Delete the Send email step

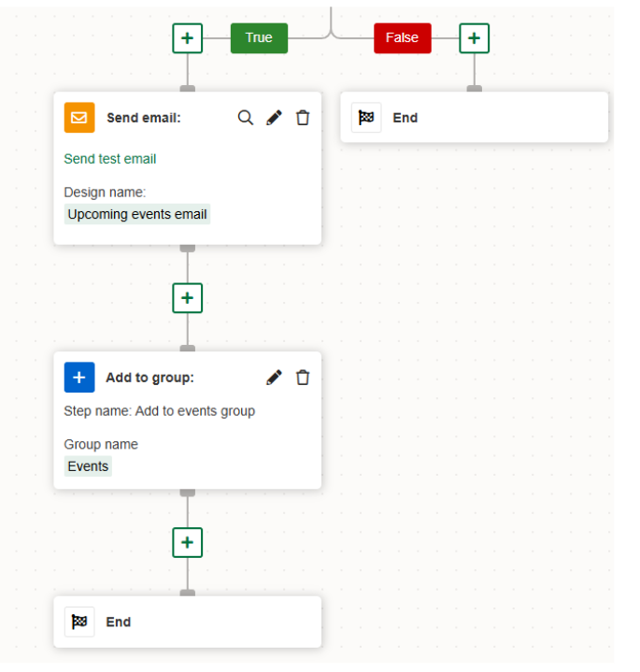coord(303,118)
